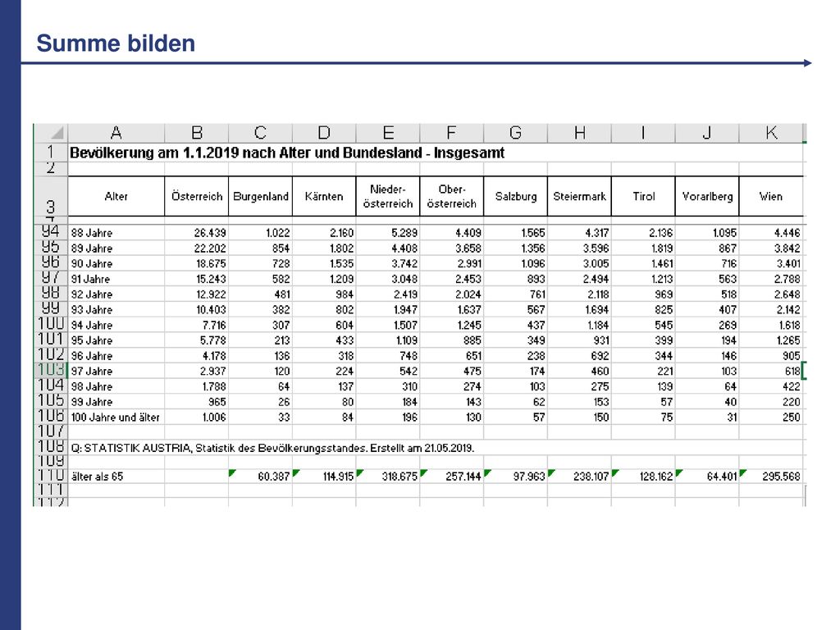Click Österreich value 1.006

coord(197,417)
